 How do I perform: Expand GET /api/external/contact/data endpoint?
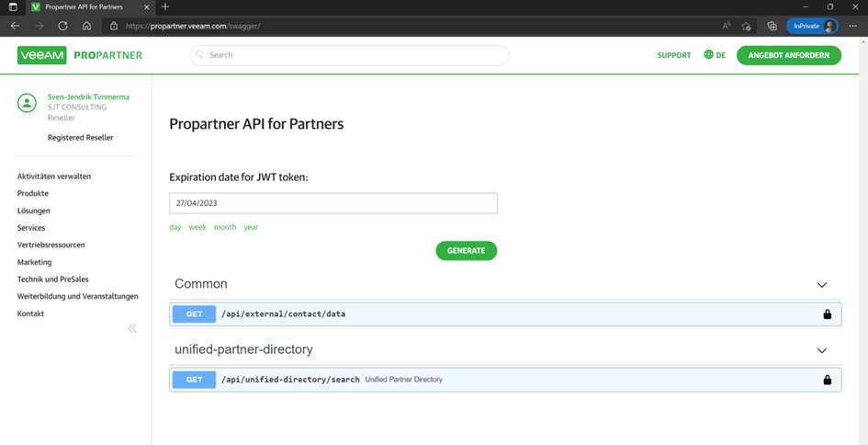505,314
